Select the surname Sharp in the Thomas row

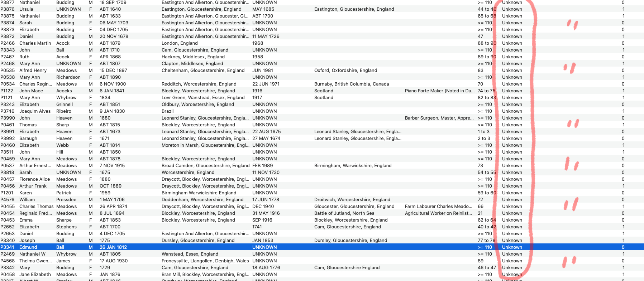coord(63,125)
